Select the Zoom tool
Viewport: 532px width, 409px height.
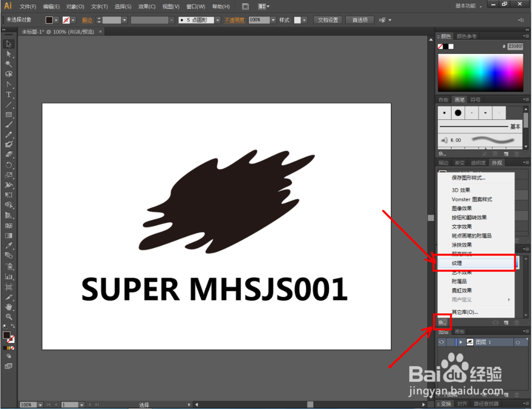click(x=9, y=317)
